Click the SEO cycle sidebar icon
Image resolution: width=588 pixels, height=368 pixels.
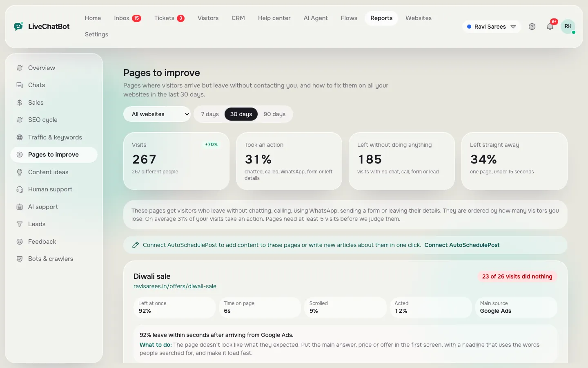pos(20,120)
